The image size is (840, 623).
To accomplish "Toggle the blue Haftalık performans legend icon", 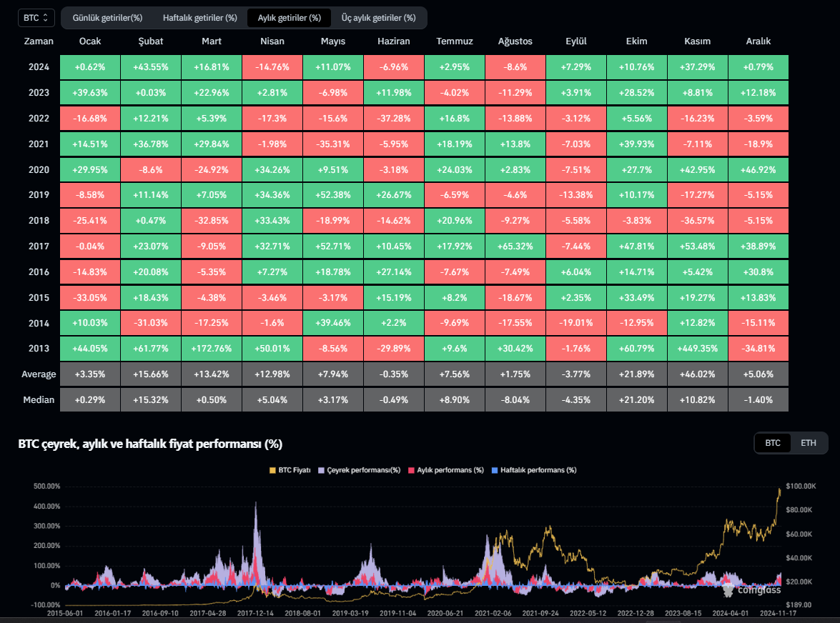I will 495,470.
